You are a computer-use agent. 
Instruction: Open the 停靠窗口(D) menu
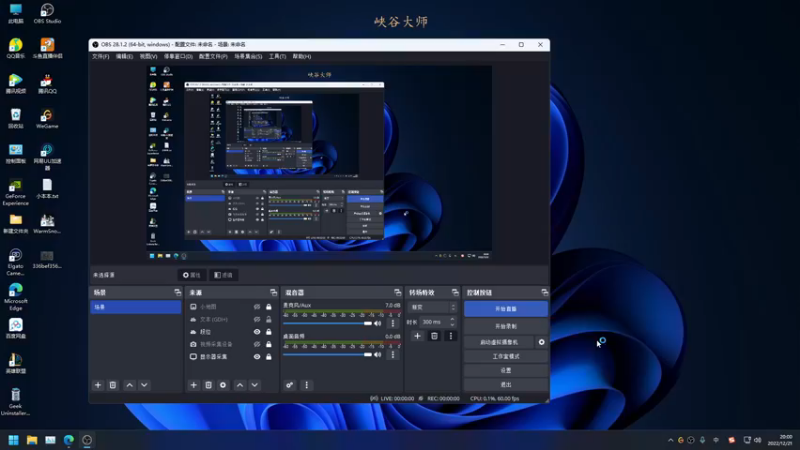pos(178,57)
